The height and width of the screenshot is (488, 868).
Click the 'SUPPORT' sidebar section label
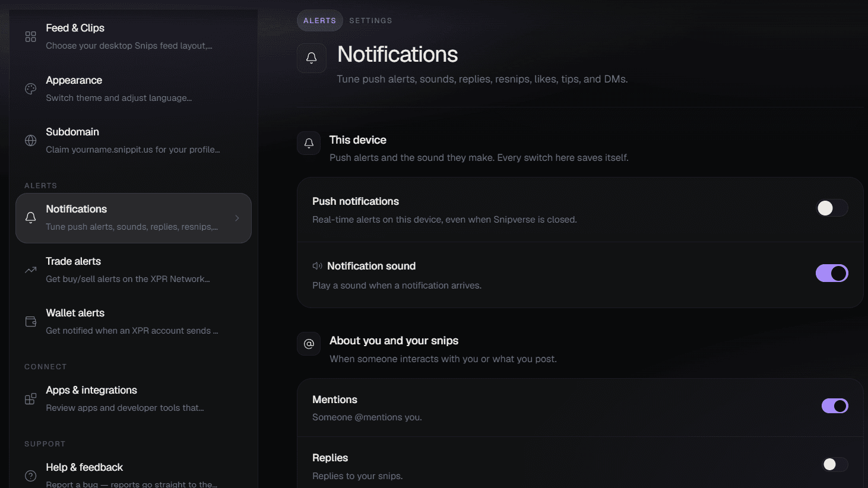[x=45, y=444]
